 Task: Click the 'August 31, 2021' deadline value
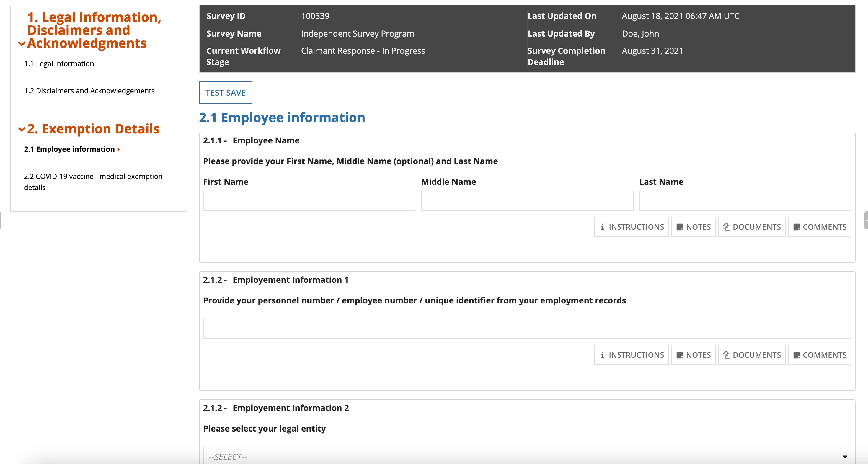pyautogui.click(x=652, y=51)
